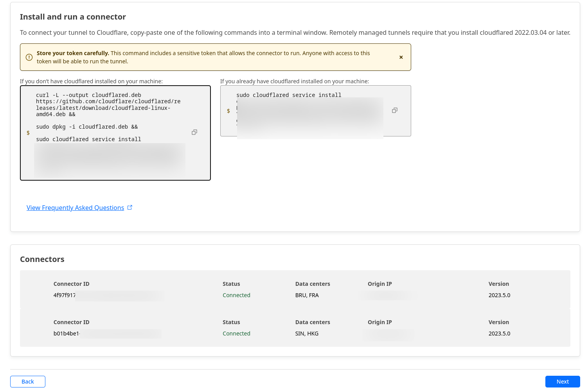Viewport: 588px width, 391px height.
Task: Click the "curl -L --output cloudflared.deb" command line
Action: [x=88, y=95]
